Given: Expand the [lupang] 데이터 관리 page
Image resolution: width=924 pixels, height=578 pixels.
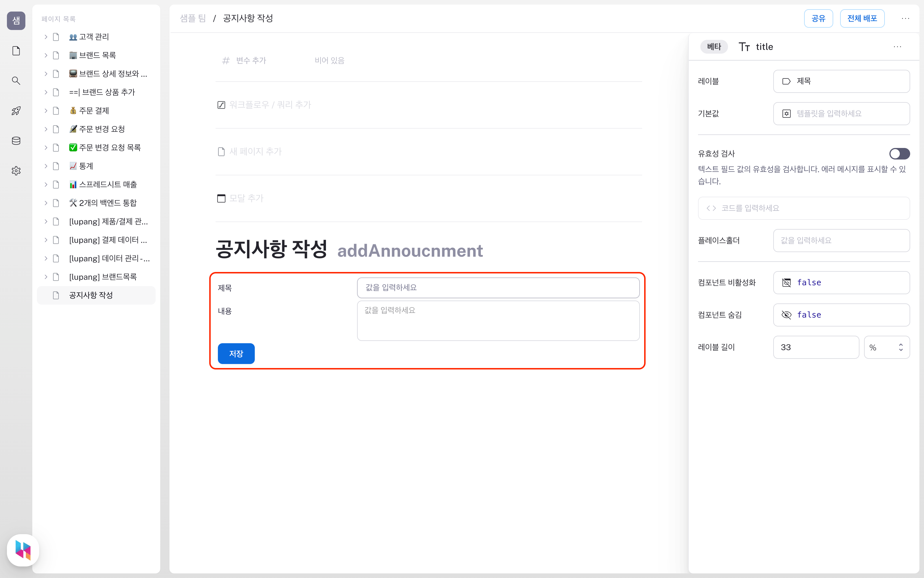Looking at the screenshot, I should pos(46,258).
